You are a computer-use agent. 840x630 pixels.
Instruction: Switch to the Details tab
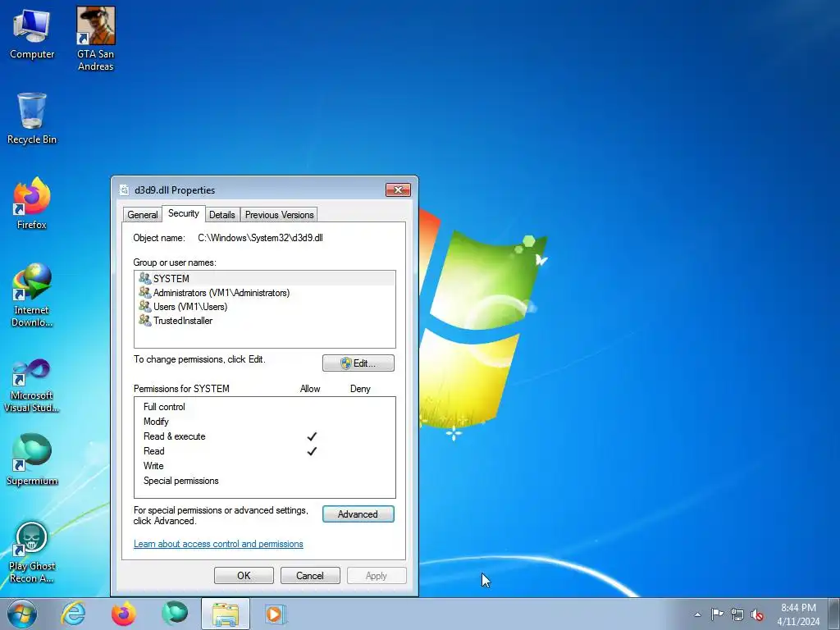click(x=221, y=215)
